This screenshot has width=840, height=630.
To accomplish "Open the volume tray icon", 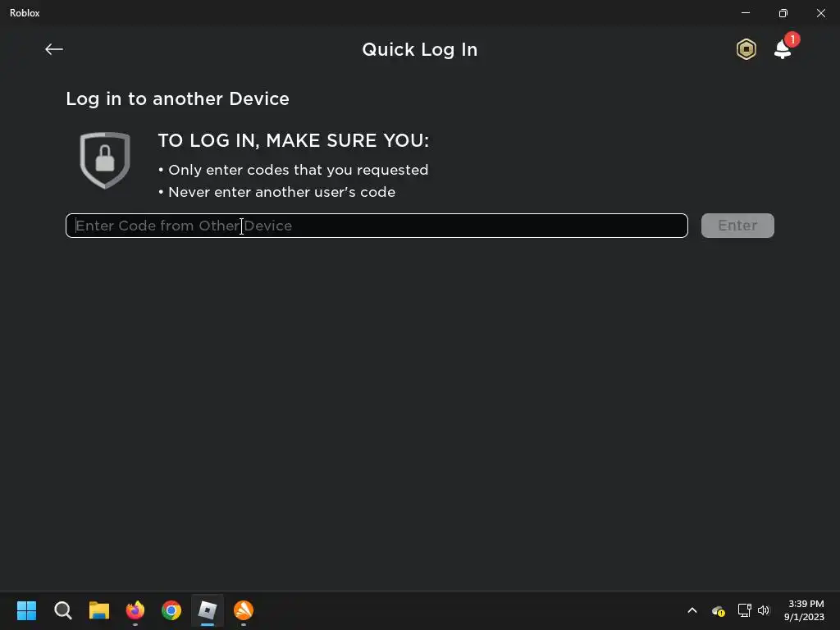I will 764,610.
